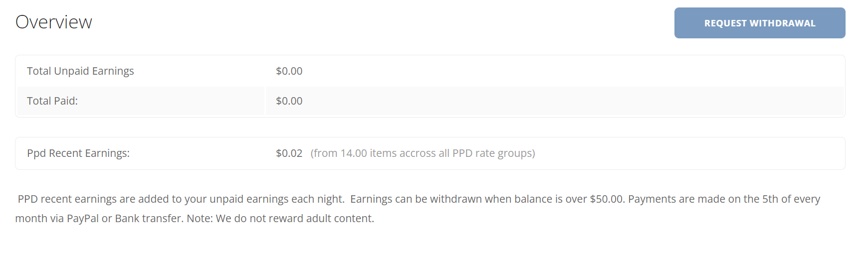Click the Overview heading

[54, 22]
